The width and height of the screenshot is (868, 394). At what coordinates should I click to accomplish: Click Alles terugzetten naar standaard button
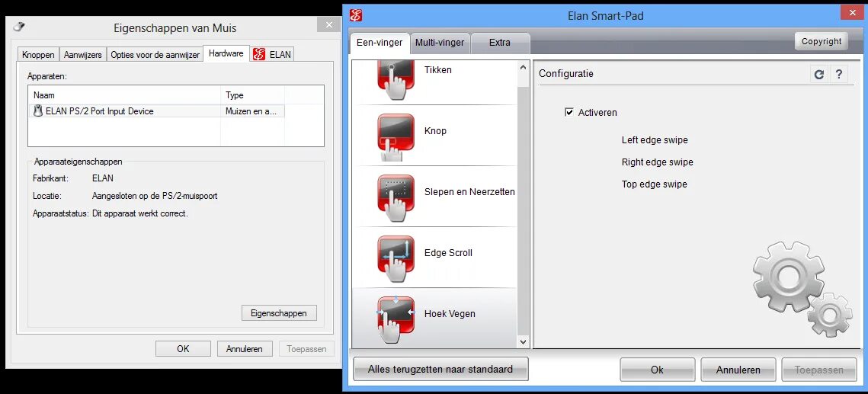pos(440,369)
